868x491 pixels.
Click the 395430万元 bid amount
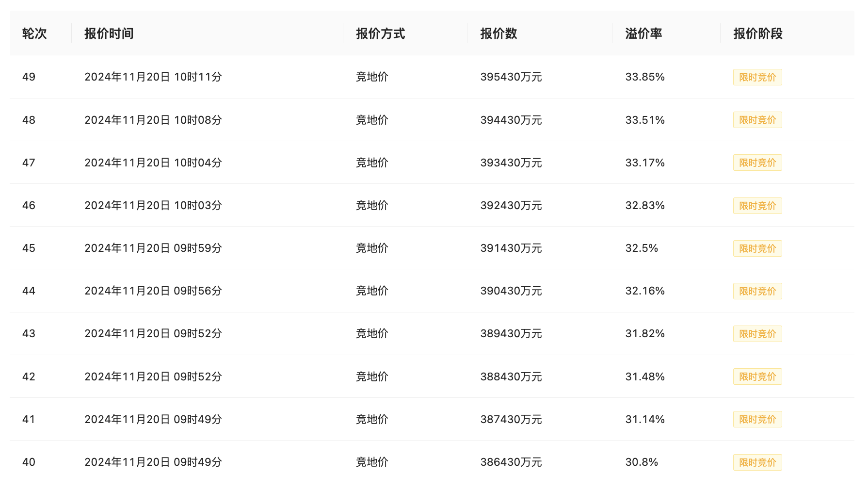pos(511,77)
